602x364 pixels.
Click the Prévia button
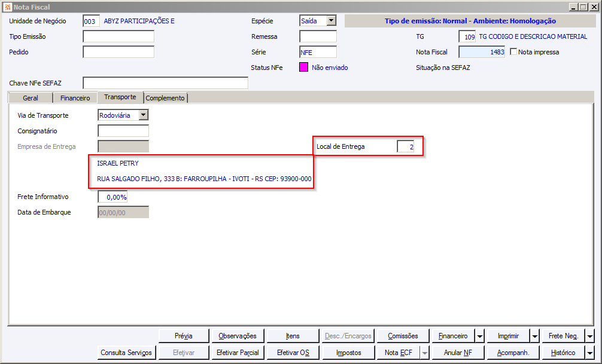point(184,336)
